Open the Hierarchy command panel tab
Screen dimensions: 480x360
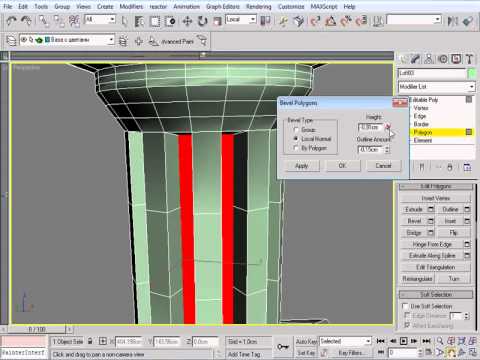coord(429,59)
